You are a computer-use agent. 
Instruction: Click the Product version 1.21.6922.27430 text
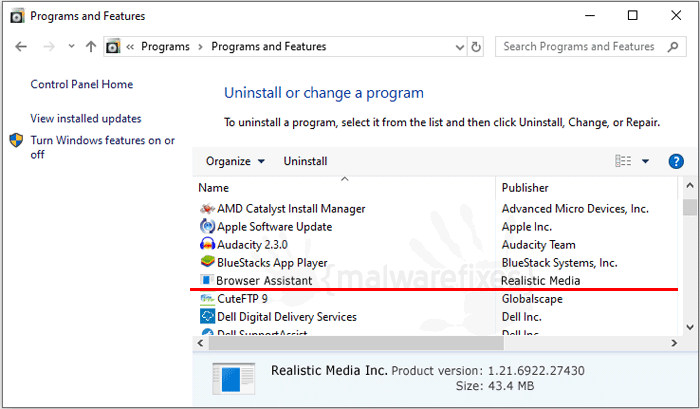point(488,371)
